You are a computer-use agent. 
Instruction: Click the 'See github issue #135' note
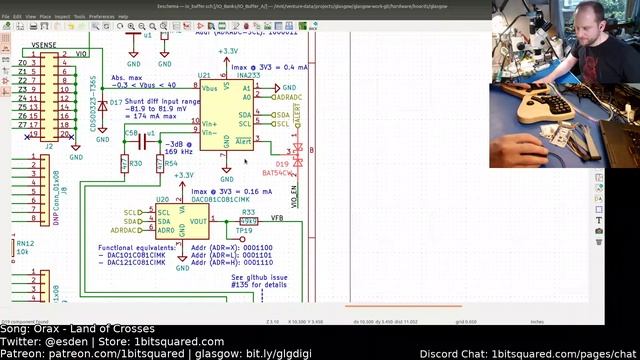coord(259,281)
